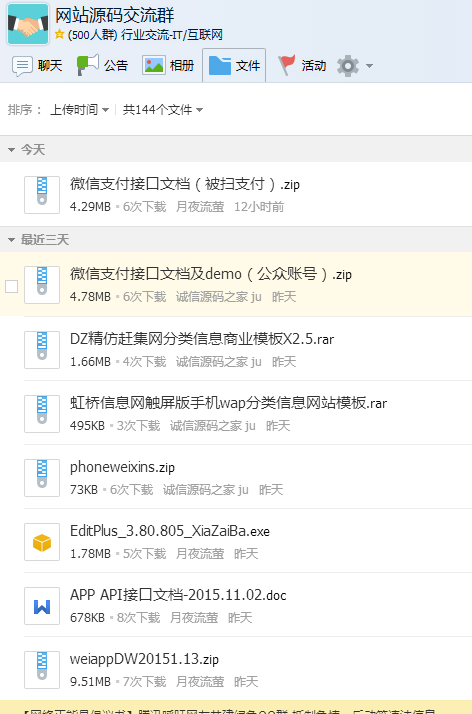Open 虹桥信息网触屏版手机wap分类信息网站模板.rar
Viewport: 472px width, 714px height.
coord(228,403)
